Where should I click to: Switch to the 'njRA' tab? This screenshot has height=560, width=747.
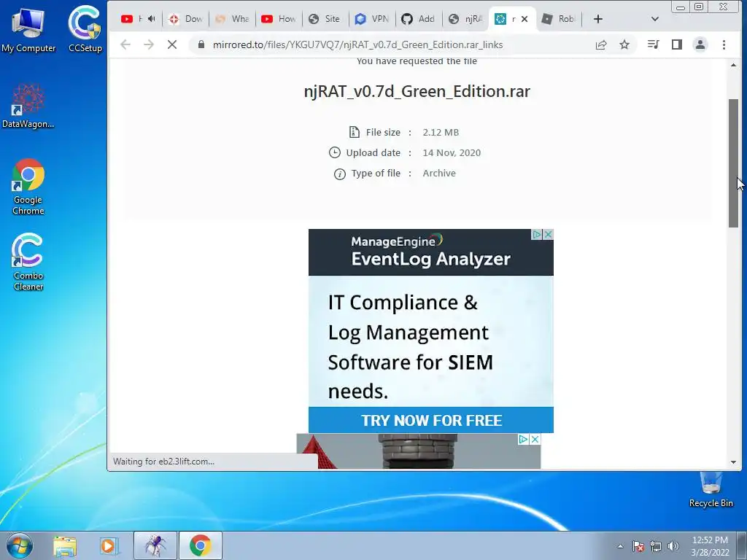(x=465, y=19)
